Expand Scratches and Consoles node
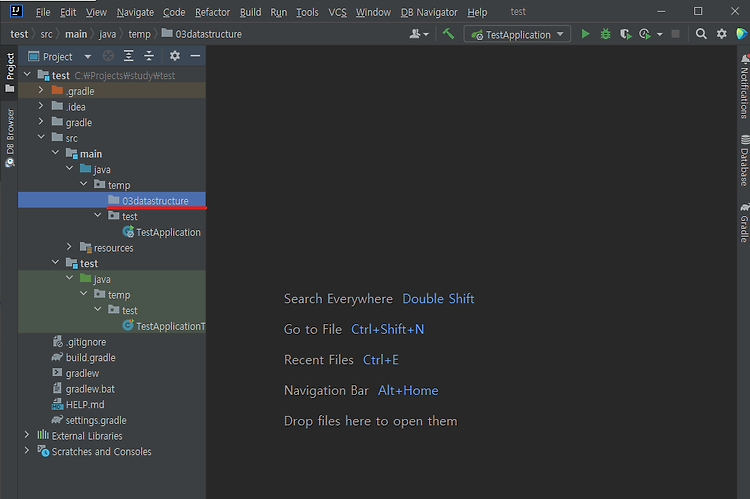 pos(27,451)
